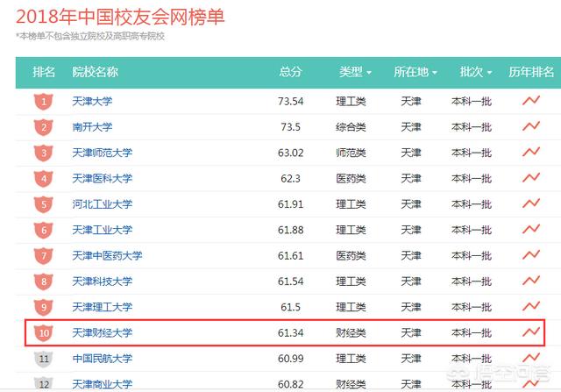
Task: Click the trend icon in 天津师范大学 row
Action: (530, 153)
